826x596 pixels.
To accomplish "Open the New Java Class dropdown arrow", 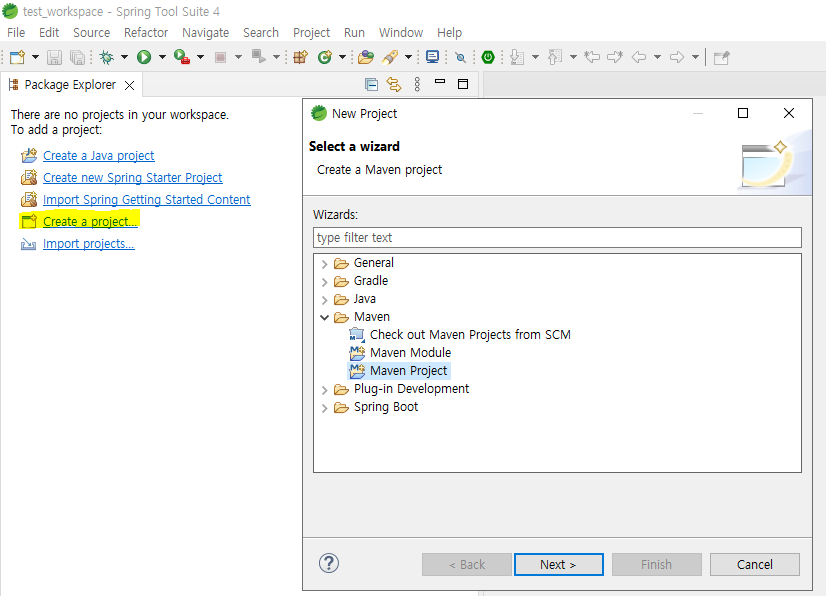I will (x=342, y=57).
